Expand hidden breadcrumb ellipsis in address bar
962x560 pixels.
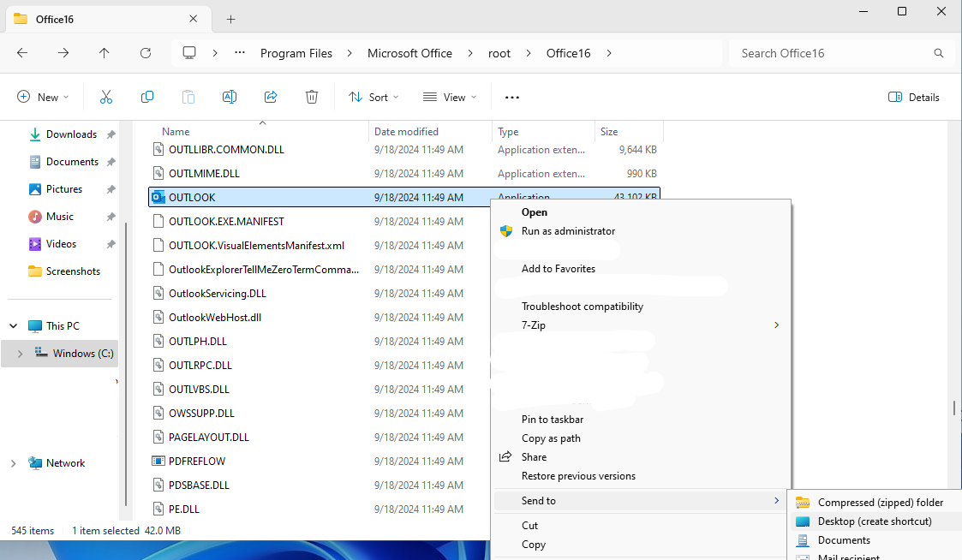[240, 53]
